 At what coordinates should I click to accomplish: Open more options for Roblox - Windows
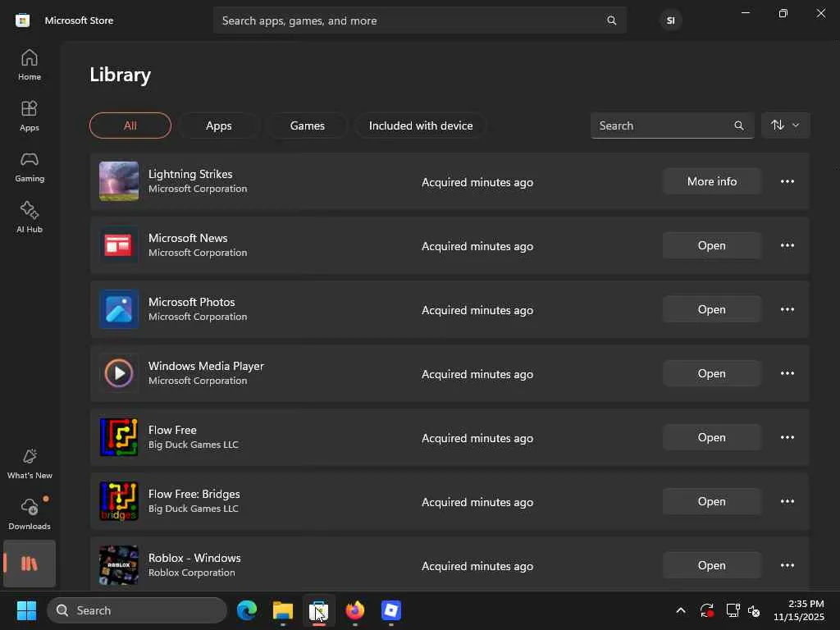(787, 565)
